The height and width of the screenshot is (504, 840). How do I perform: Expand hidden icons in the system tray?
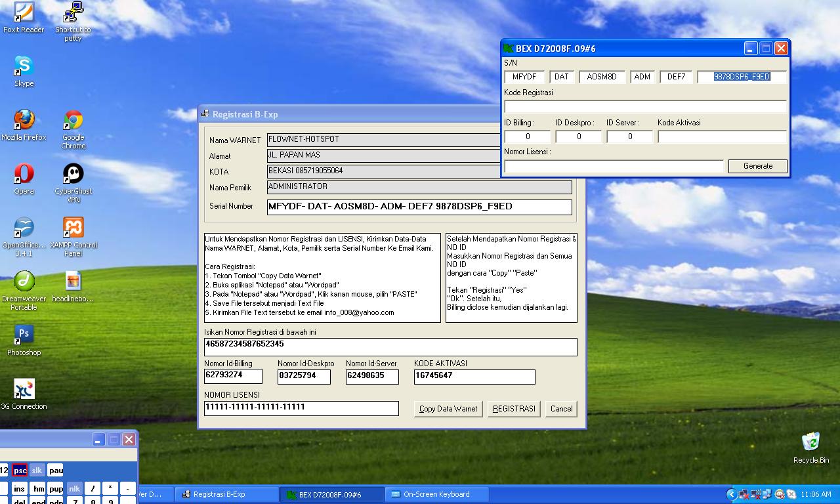point(731,494)
